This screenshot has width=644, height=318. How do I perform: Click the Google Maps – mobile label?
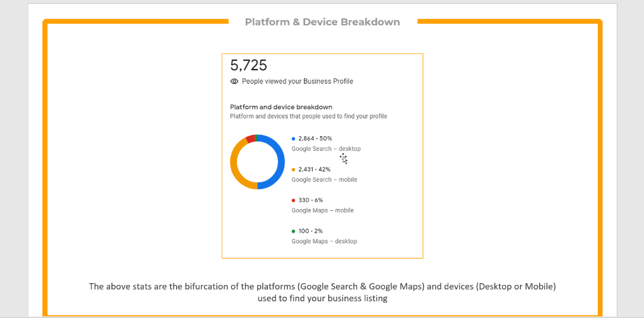pos(322,210)
